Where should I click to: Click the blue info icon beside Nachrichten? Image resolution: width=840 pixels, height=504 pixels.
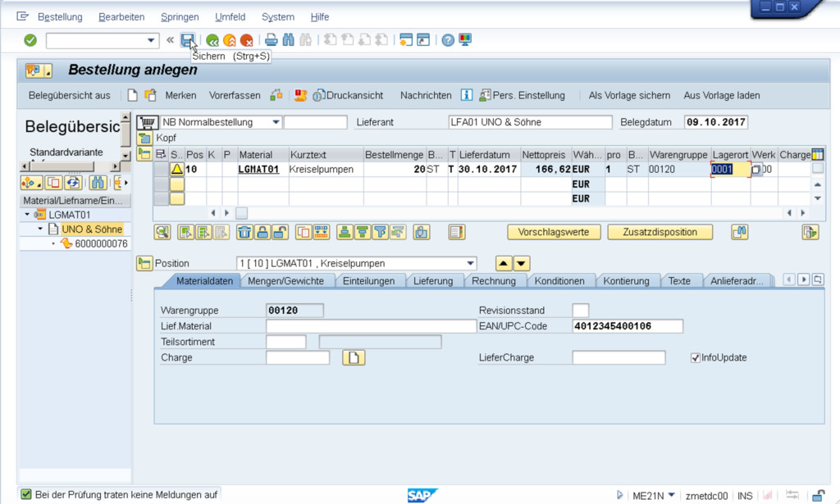[466, 95]
